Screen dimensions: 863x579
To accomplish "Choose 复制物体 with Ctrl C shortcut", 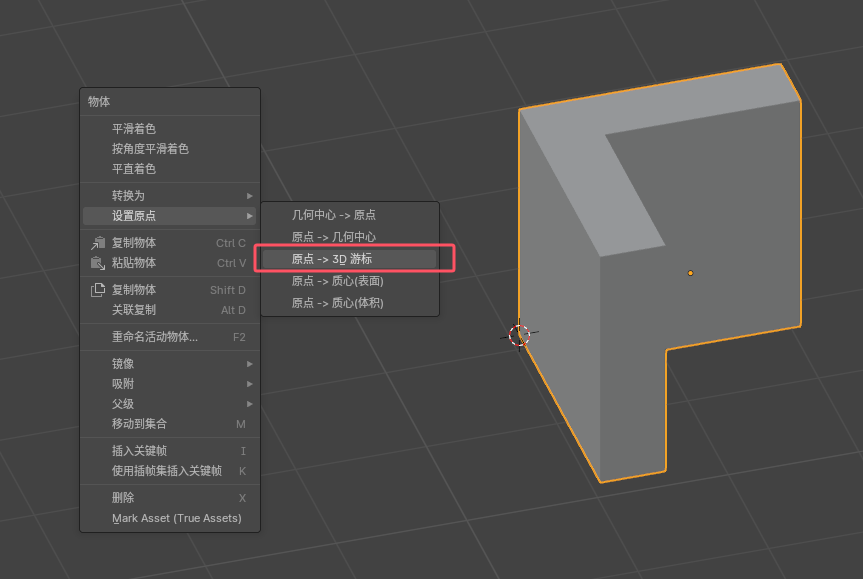I will point(170,243).
